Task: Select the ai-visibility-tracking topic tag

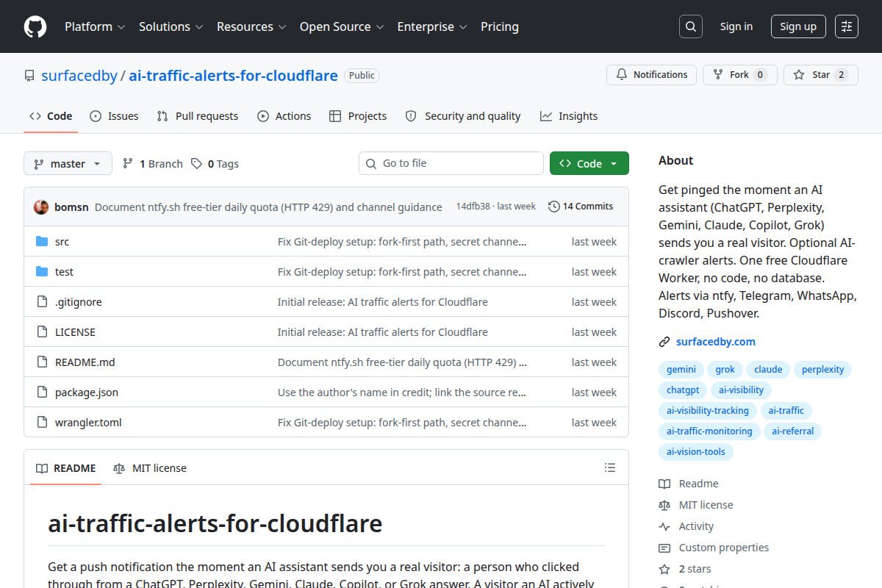Action: (708, 411)
